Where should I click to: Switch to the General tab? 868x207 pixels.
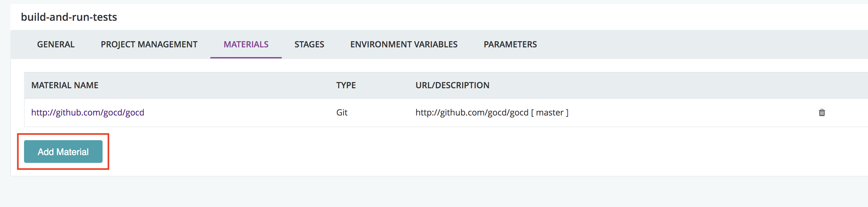[56, 44]
